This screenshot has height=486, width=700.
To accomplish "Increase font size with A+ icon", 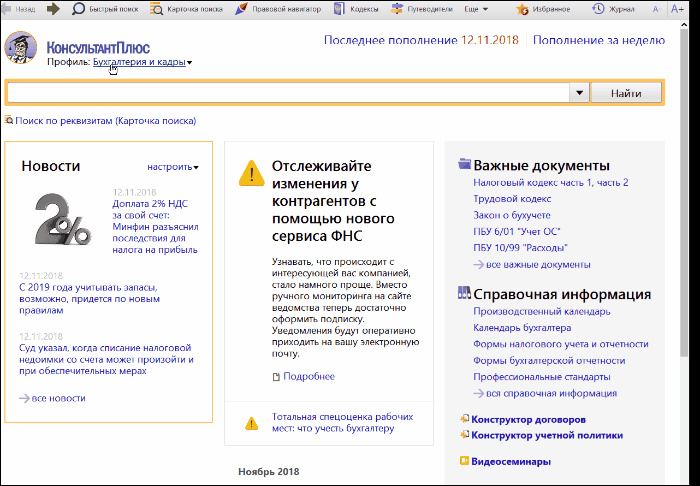I will tap(677, 8).
